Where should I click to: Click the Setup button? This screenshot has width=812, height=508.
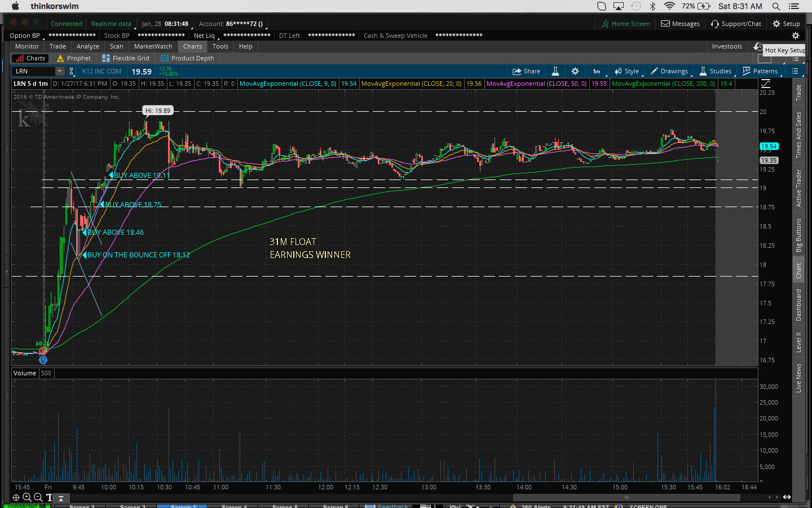click(x=786, y=24)
